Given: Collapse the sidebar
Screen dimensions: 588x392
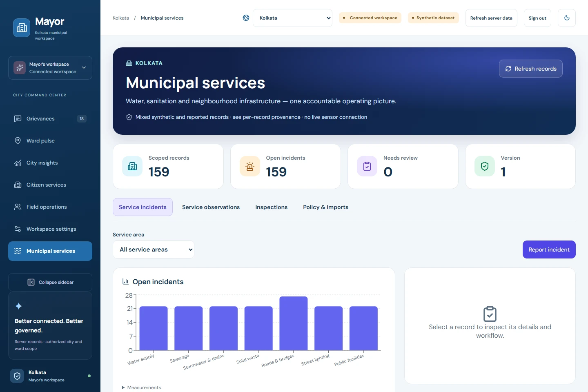Looking at the screenshot, I should (x=50, y=282).
